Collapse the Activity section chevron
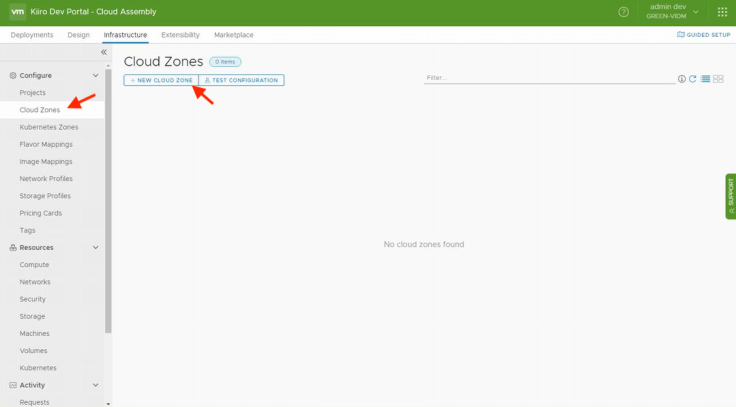Screen dimensions: 736x407 coord(95,385)
